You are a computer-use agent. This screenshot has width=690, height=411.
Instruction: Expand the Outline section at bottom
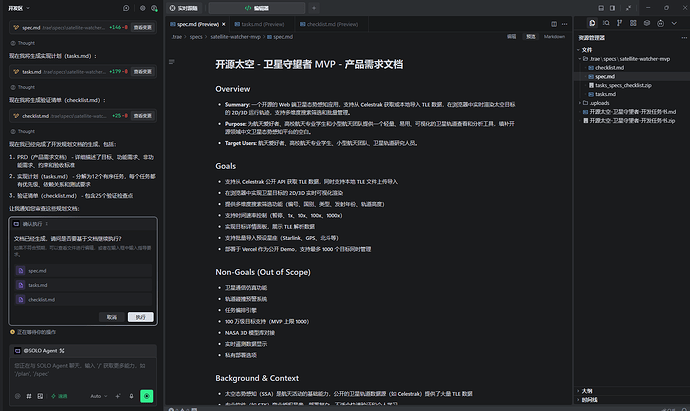586,391
